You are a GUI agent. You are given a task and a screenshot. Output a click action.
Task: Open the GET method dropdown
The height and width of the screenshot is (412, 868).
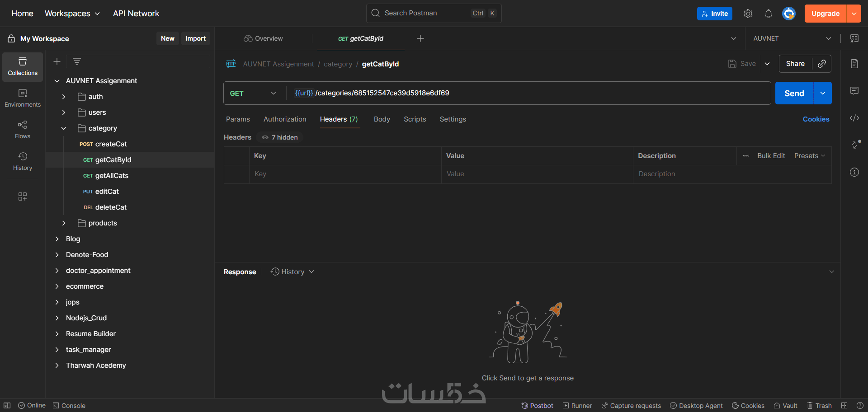tap(253, 93)
